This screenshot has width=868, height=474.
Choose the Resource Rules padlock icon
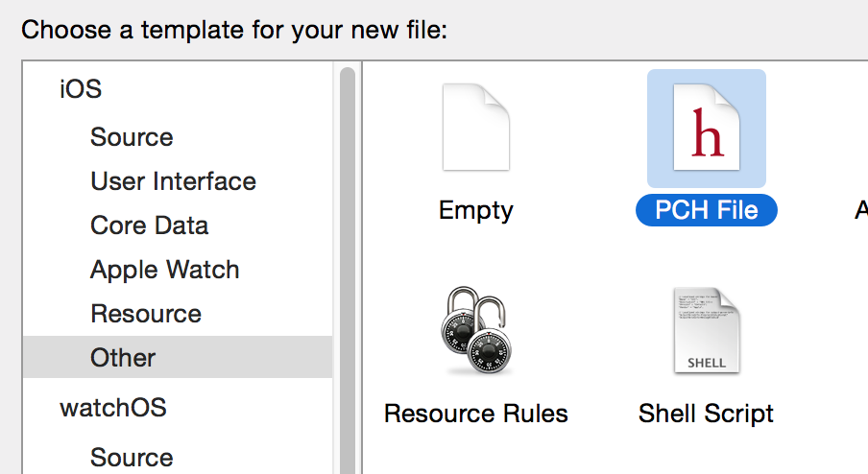tap(476, 331)
